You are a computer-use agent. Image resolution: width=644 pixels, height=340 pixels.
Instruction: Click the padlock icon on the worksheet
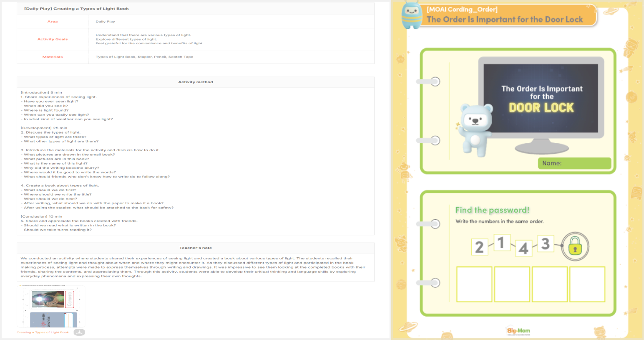point(575,247)
